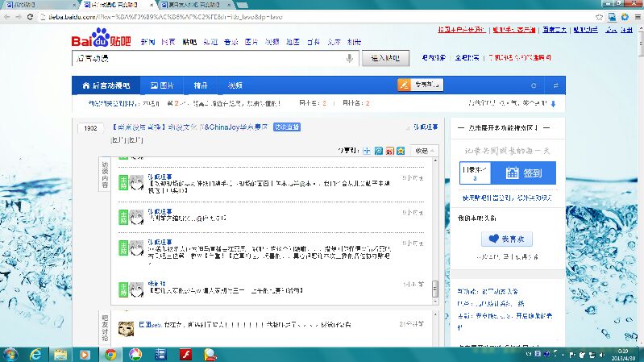The width and height of the screenshot is (644, 362).
Task: Select the home tab in blue bar
Action: [x=106, y=85]
